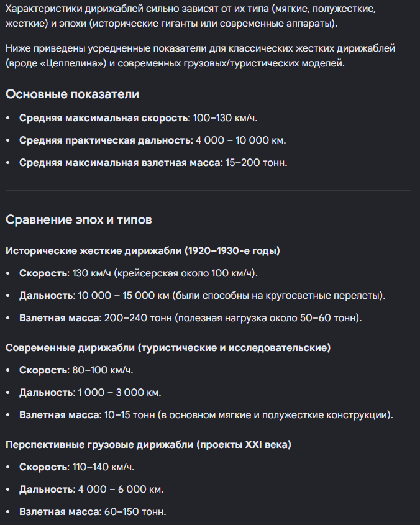
Task: Click the line with '10–15 тонн'
Action: click(206, 415)
